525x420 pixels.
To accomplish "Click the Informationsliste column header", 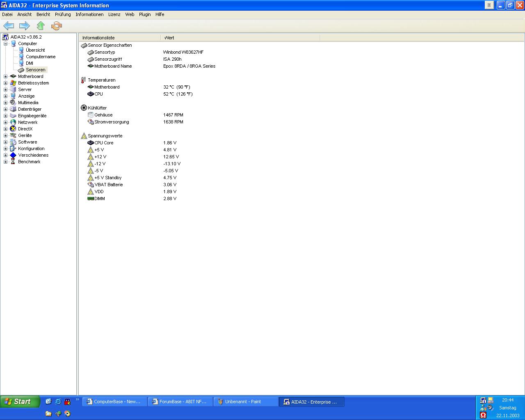I will click(x=120, y=38).
